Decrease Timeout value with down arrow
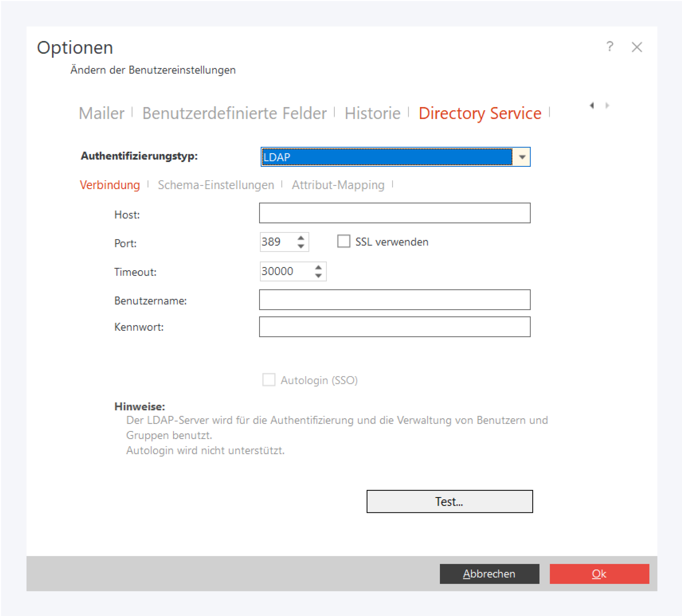The image size is (682, 616). coord(318,276)
